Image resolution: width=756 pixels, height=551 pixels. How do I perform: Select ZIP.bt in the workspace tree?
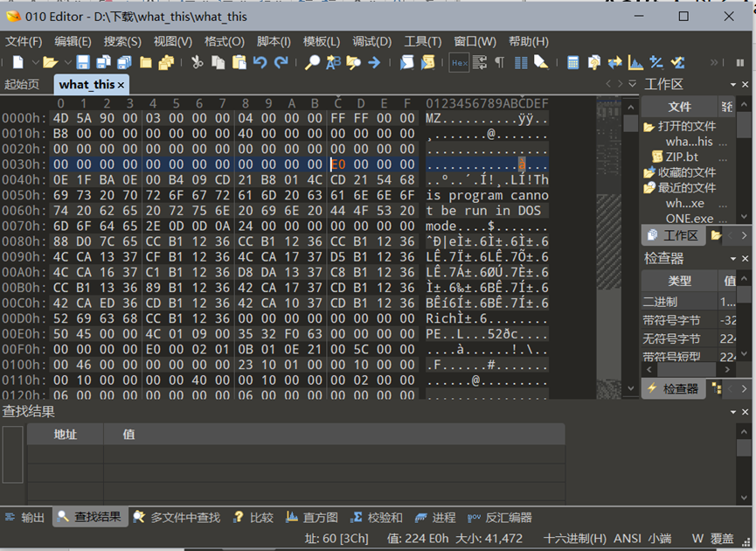(x=682, y=157)
